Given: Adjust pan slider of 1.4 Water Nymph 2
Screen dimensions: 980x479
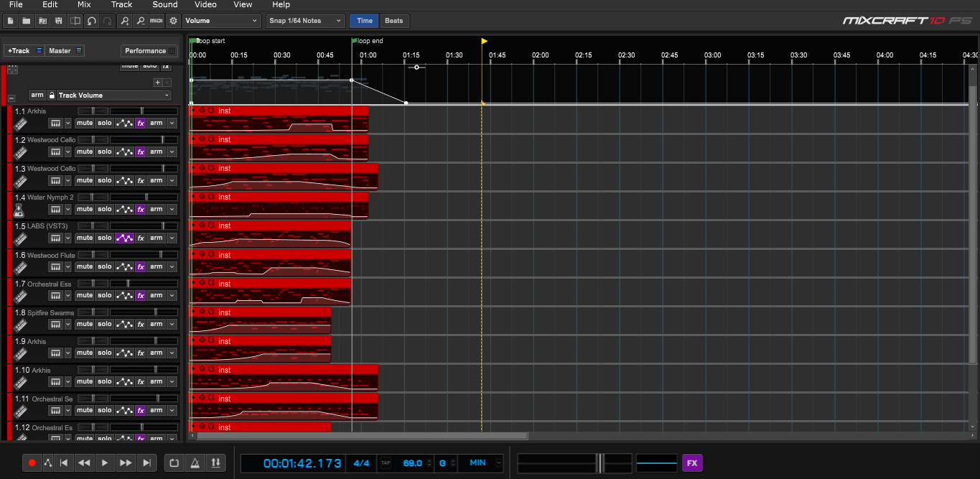Looking at the screenshot, I should (x=93, y=197).
